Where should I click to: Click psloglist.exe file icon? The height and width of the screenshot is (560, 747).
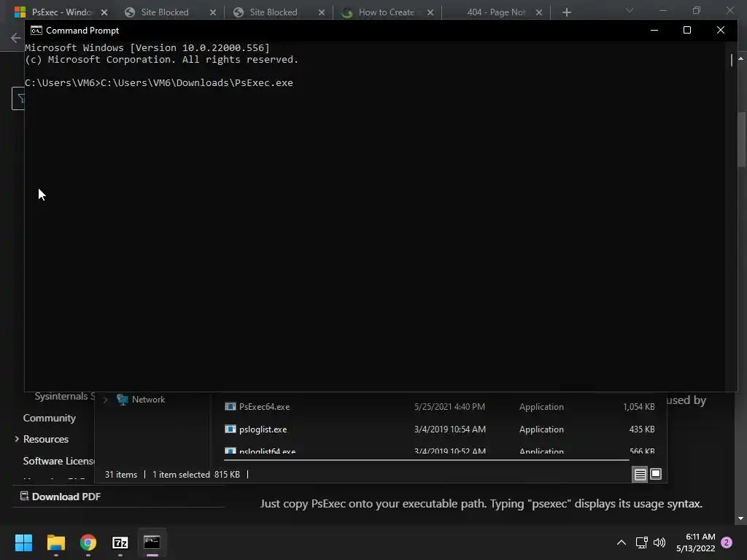pyautogui.click(x=230, y=429)
